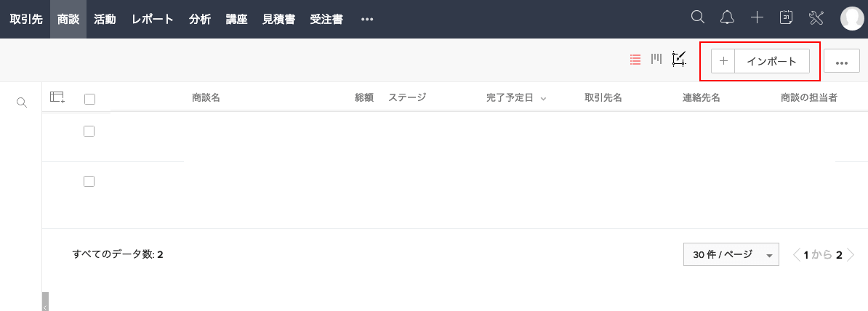Check the second deal row checkbox
This screenshot has height=311, width=868.
tap(89, 181)
